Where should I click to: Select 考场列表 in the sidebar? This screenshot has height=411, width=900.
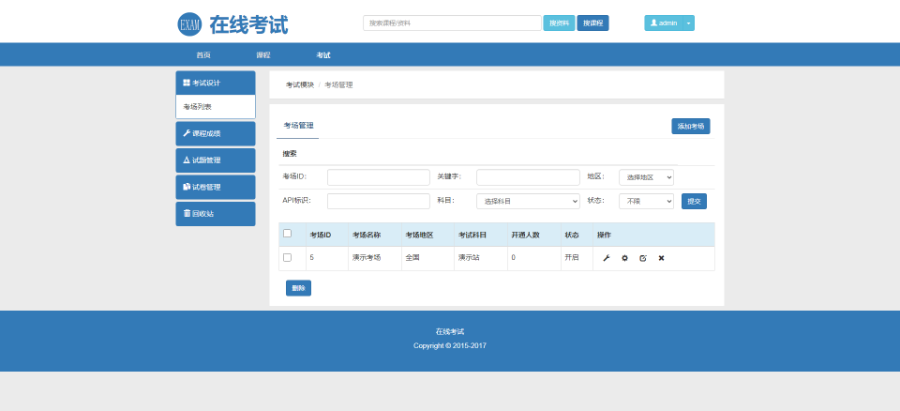[x=215, y=107]
